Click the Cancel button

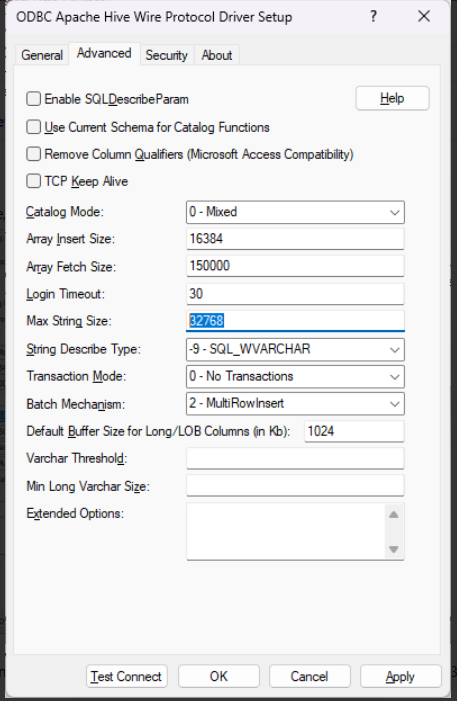pyautogui.click(x=309, y=676)
